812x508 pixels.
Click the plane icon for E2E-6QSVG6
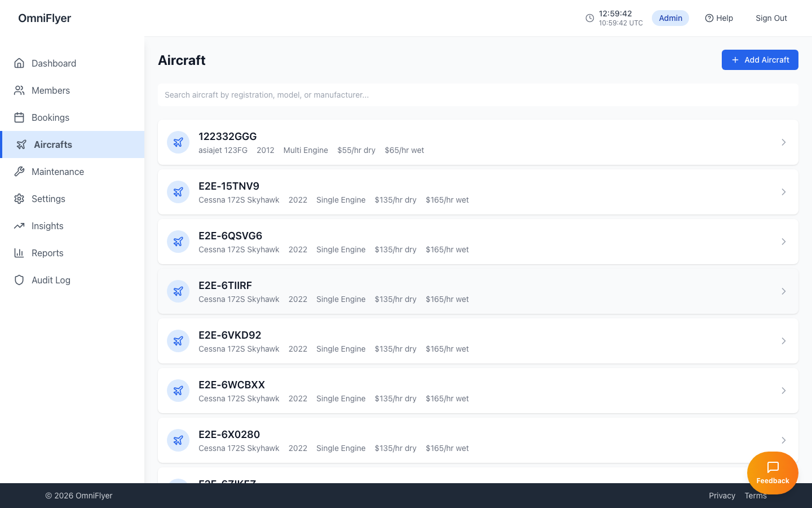(178, 242)
